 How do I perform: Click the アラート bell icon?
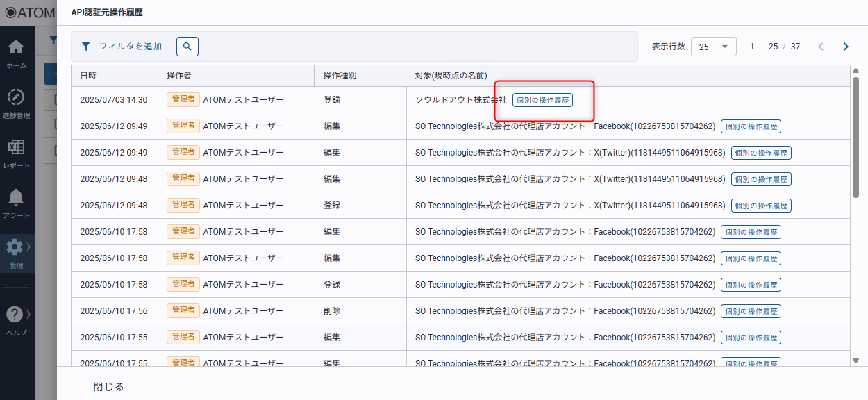point(16,198)
